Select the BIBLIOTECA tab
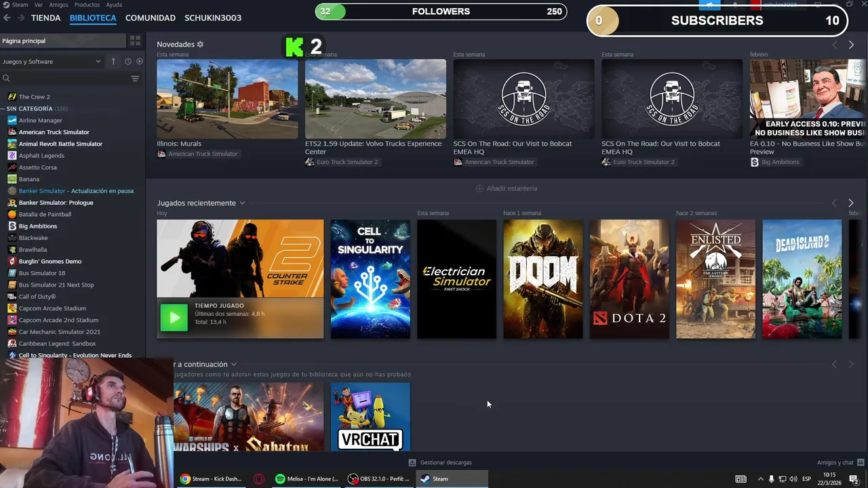The image size is (868, 488). coord(93,18)
